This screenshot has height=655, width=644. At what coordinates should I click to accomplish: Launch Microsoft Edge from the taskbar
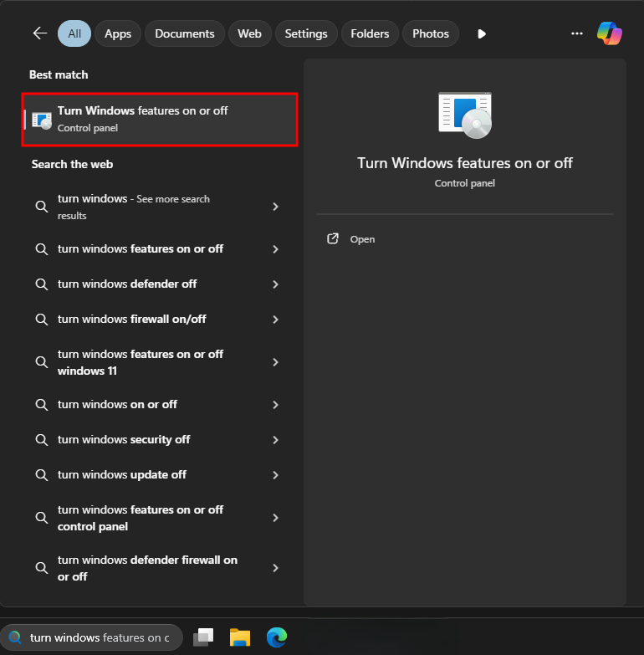277,637
